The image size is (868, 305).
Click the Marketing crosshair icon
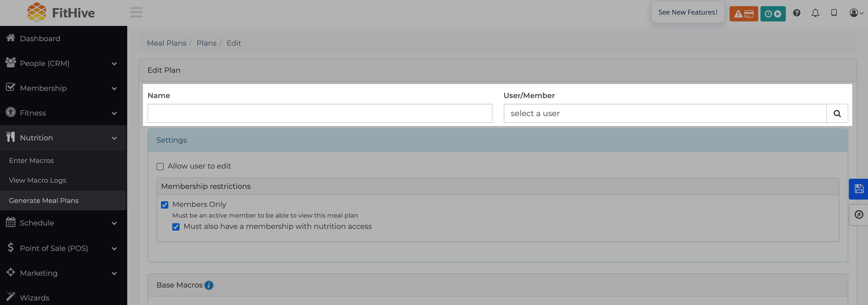[11, 272]
